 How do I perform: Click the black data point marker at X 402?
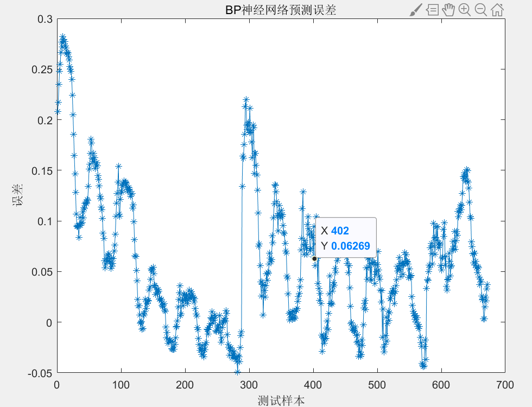[x=314, y=258]
